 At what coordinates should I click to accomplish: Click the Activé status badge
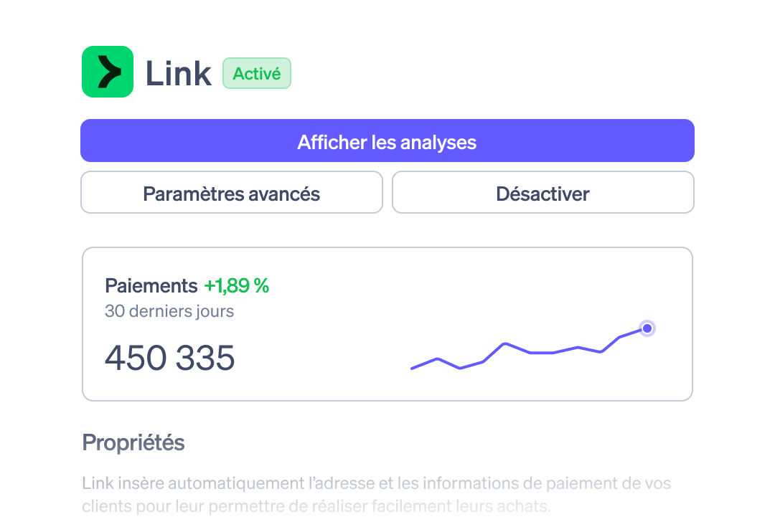click(x=256, y=74)
